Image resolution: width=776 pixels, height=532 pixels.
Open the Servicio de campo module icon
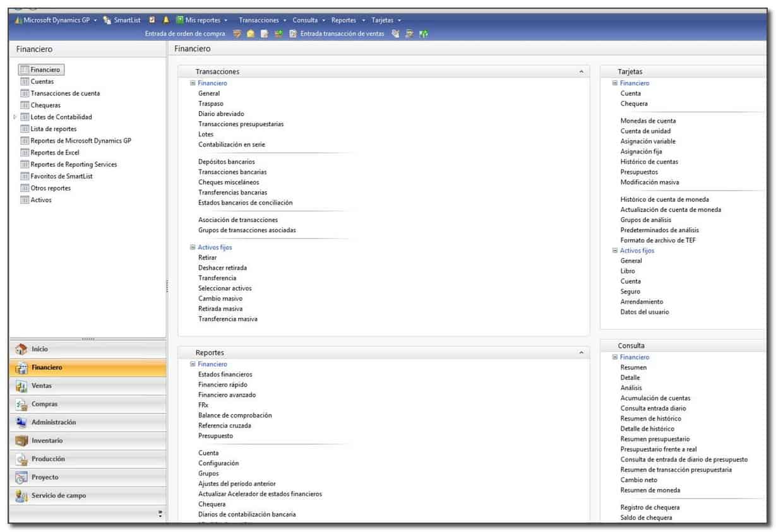[x=21, y=495]
